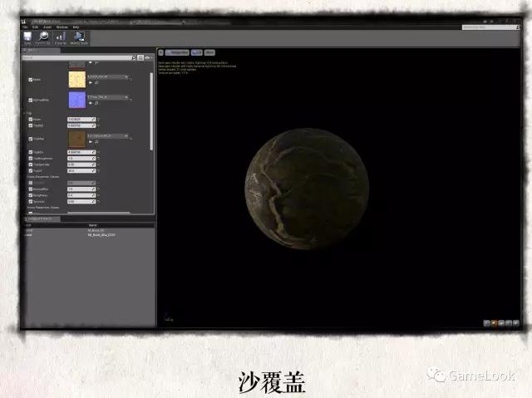Open TopMap texture asset dropdown
Image resolution: width=532 pixels, height=398 pixels.
pyautogui.click(x=108, y=135)
